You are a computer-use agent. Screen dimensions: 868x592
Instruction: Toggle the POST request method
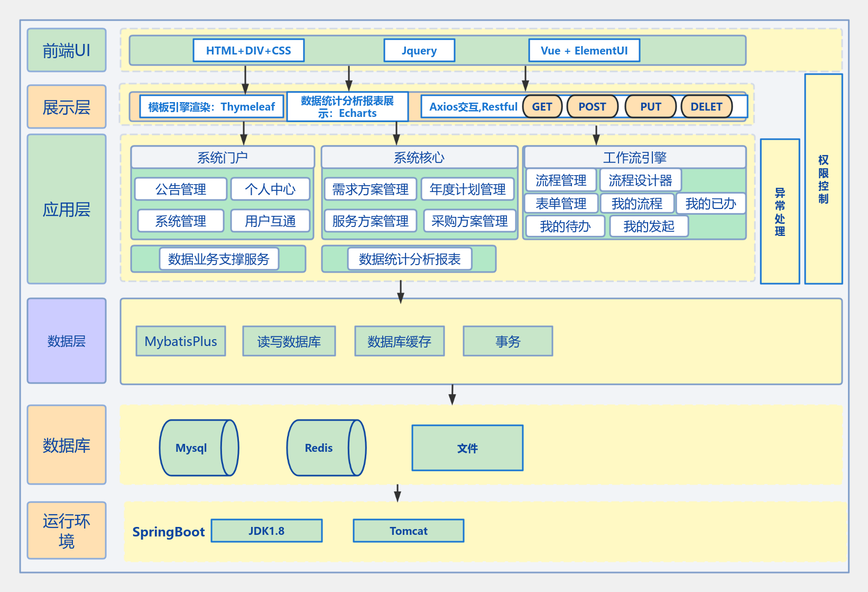(x=593, y=106)
